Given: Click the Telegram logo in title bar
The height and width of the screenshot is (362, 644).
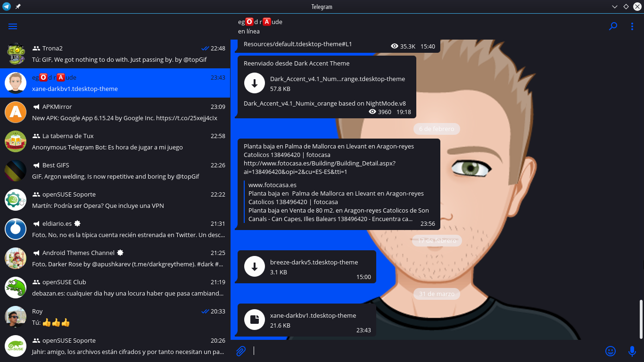Looking at the screenshot, I should point(6,7).
